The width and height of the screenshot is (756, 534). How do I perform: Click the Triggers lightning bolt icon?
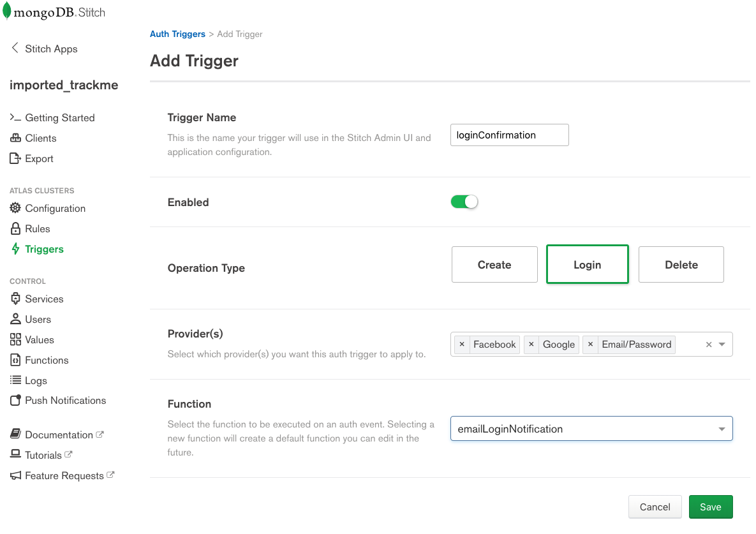[x=15, y=249]
